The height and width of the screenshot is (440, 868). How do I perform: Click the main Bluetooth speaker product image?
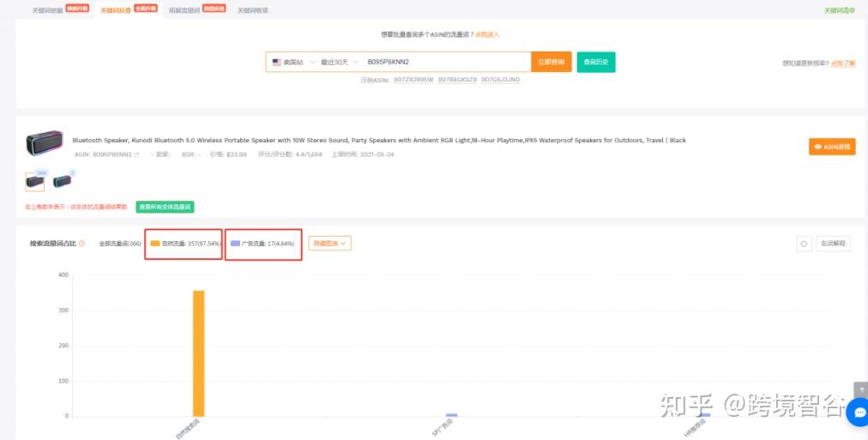click(x=45, y=143)
